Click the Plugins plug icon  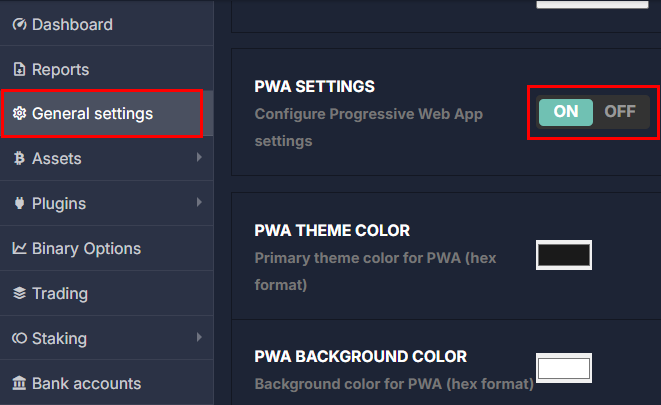(19, 203)
